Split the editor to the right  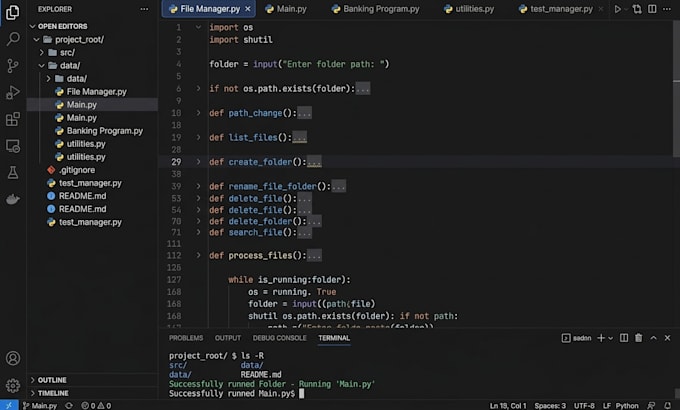pyautogui.click(x=652, y=9)
